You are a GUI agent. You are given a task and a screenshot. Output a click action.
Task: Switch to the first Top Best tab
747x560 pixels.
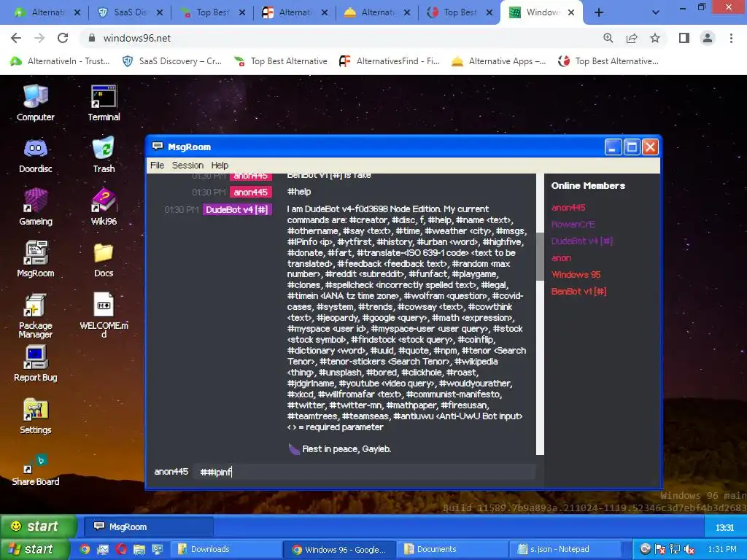pos(212,12)
